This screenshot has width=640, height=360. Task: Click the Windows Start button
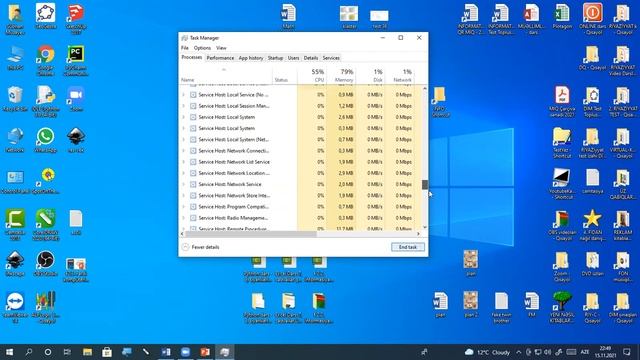[x=9, y=352]
